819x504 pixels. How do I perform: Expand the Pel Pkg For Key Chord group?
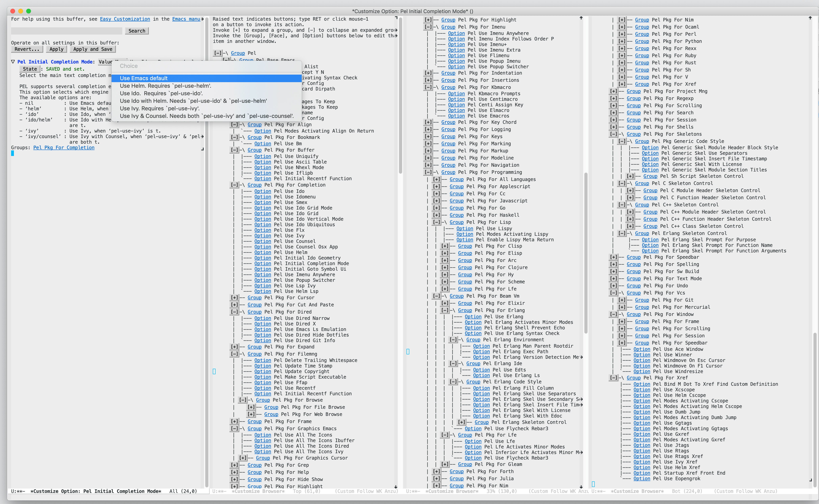pyautogui.click(x=428, y=122)
